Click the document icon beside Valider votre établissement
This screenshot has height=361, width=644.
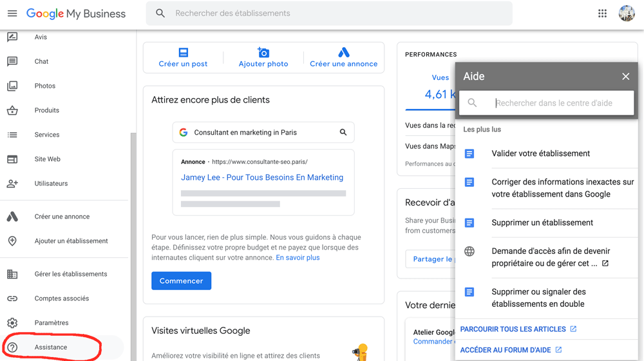(469, 154)
